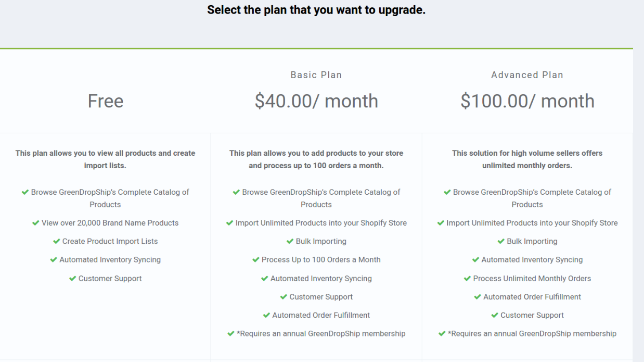Click 'Import Unlimited Products into your Shopify Store' in the Basic Plan
644x362 pixels.
pyautogui.click(x=321, y=223)
